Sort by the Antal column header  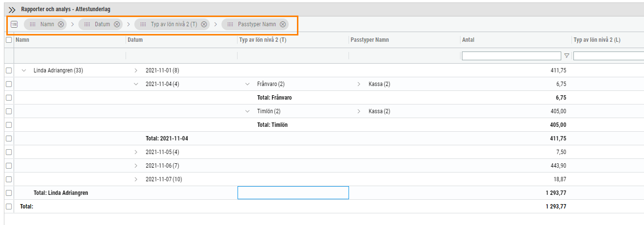point(468,40)
